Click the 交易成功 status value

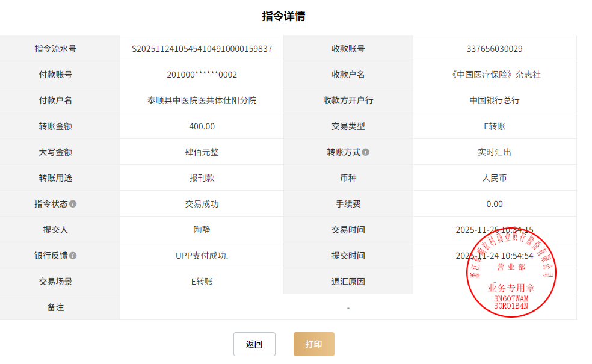pyautogui.click(x=202, y=204)
